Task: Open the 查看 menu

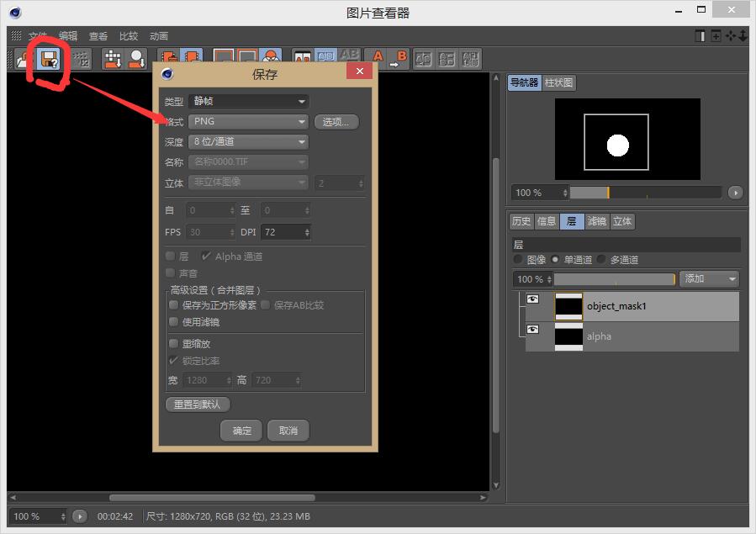Action: coord(98,35)
